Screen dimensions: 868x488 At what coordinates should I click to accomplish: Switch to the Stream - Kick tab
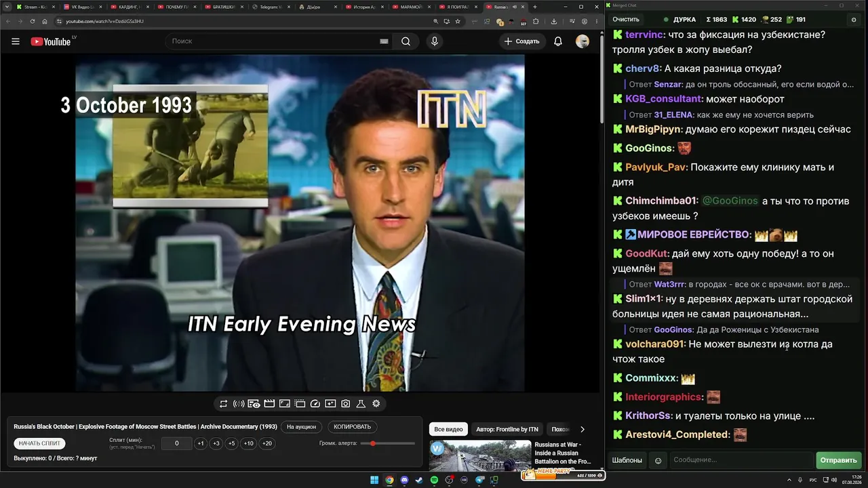tap(35, 7)
